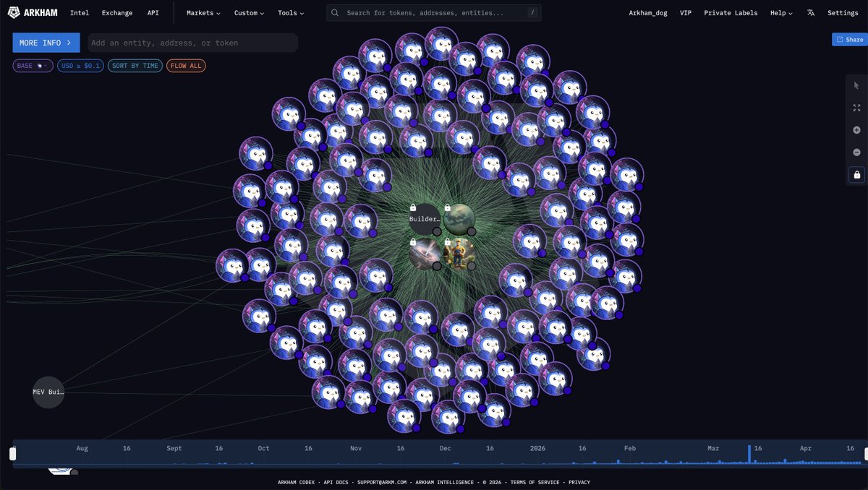Select the pointer cursor tool
Viewport: 868px width, 490px height.
point(856,85)
